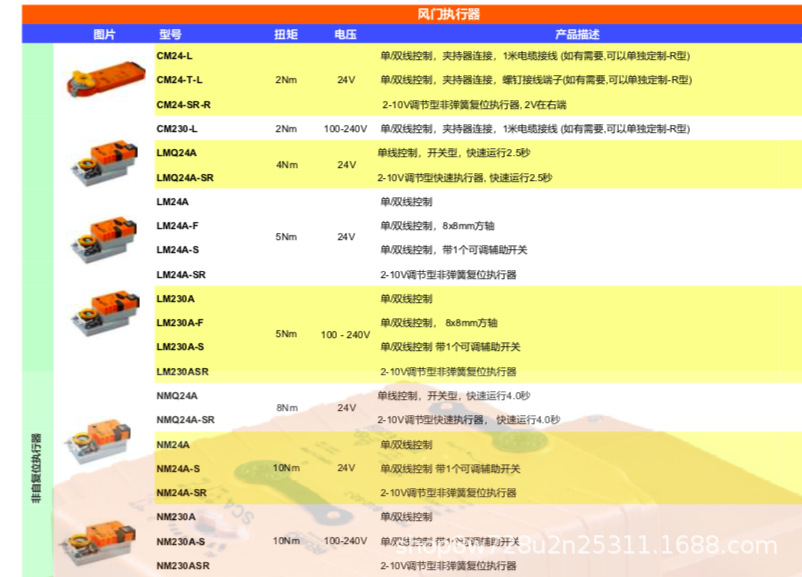Select model NM230A
802x577 pixels.
point(176,517)
